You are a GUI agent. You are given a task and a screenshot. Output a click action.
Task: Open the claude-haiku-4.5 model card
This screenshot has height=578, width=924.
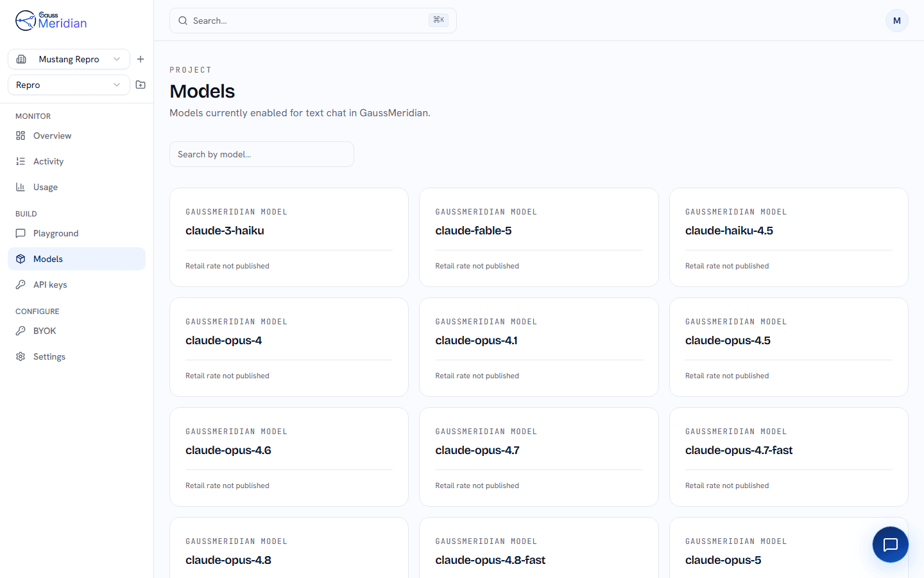point(789,237)
